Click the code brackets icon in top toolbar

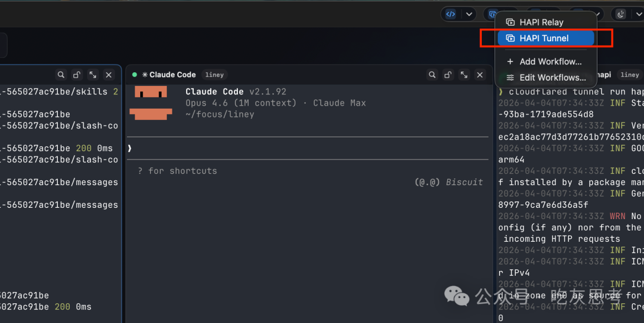pos(451,14)
